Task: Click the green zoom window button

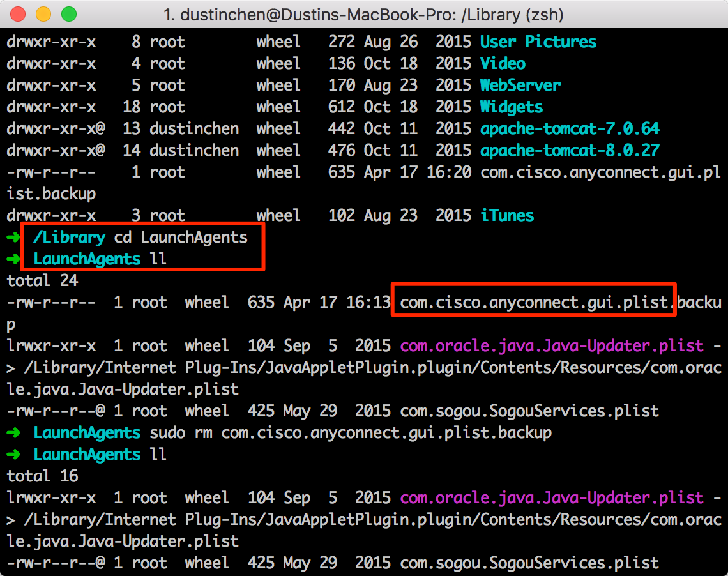Action: (x=69, y=14)
